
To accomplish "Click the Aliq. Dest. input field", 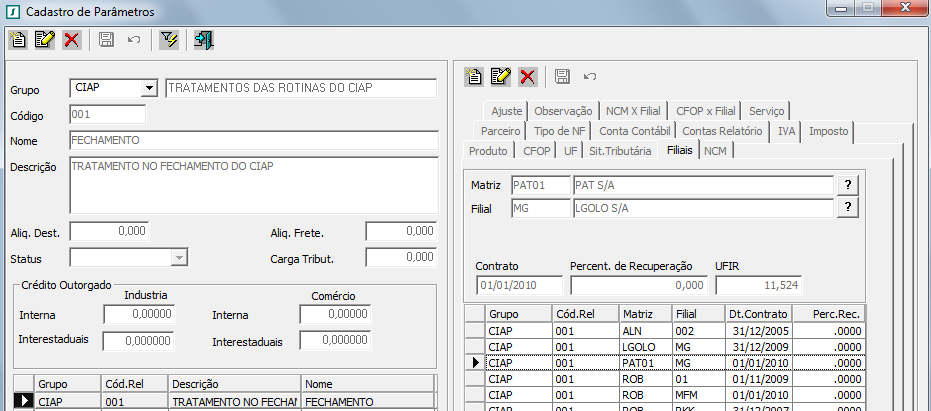I will [x=109, y=232].
